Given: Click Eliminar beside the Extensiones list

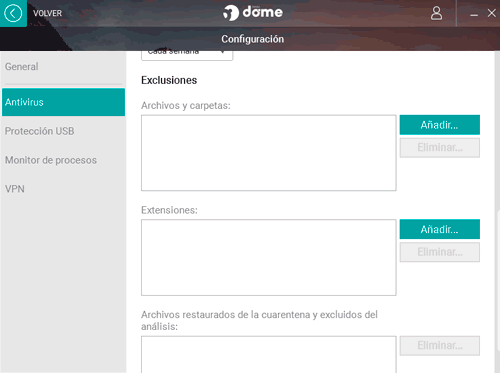Looking at the screenshot, I should [440, 252].
